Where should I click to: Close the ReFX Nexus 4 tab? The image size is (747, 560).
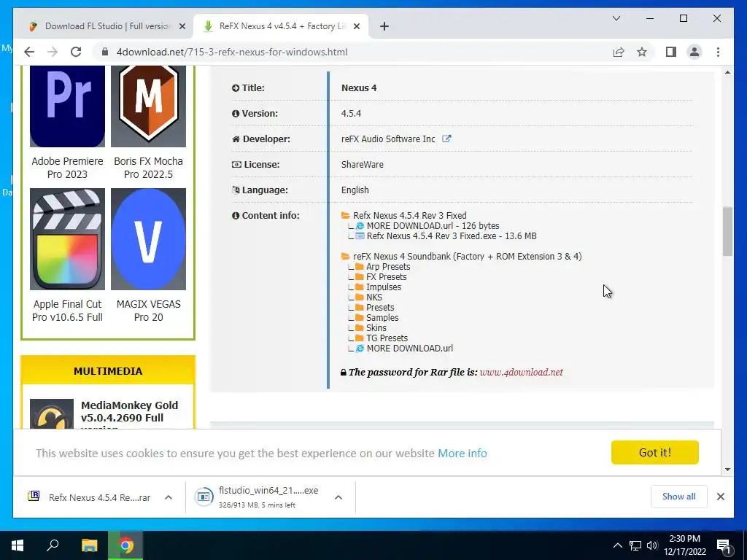356,26
